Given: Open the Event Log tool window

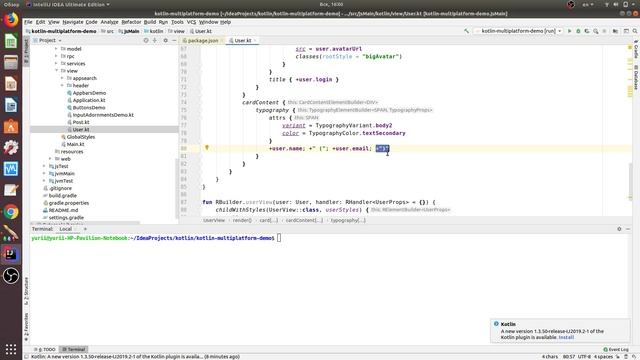Looking at the screenshot, I should (616, 349).
